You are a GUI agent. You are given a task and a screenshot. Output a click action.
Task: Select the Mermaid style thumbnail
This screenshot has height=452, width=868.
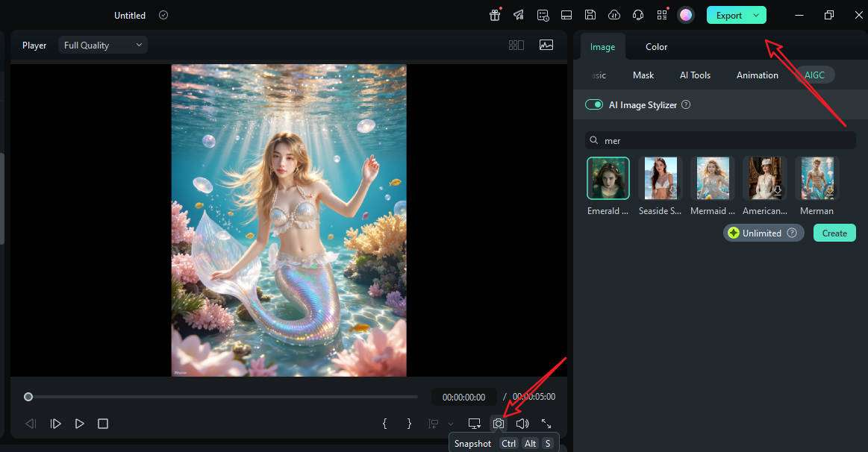tap(713, 178)
